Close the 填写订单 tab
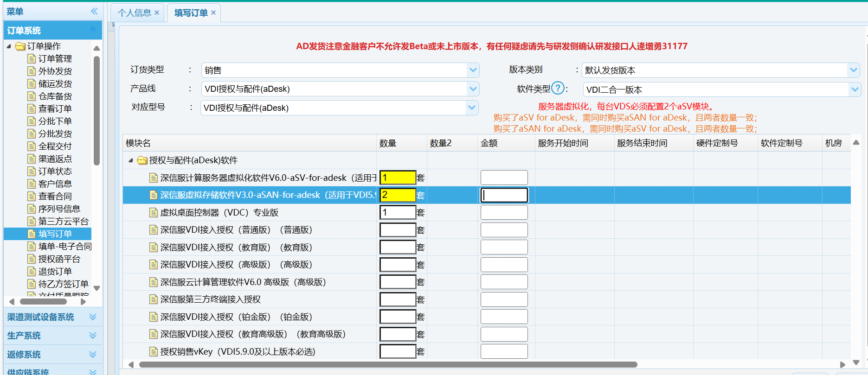Screen dimensions: 868x375 (213, 13)
